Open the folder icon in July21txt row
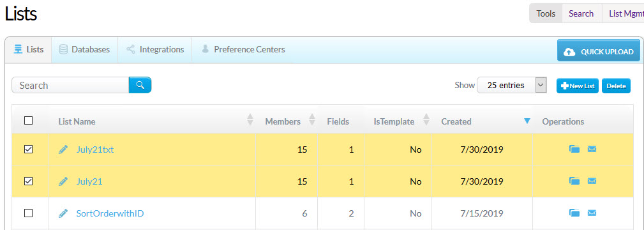 tap(574, 149)
